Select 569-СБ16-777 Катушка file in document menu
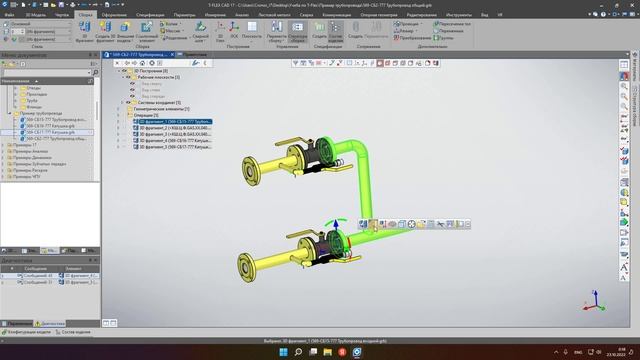 (x=47, y=126)
